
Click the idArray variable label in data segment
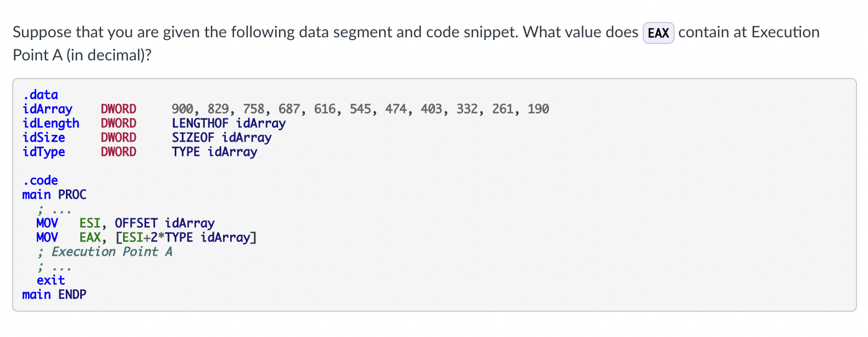pos(47,109)
